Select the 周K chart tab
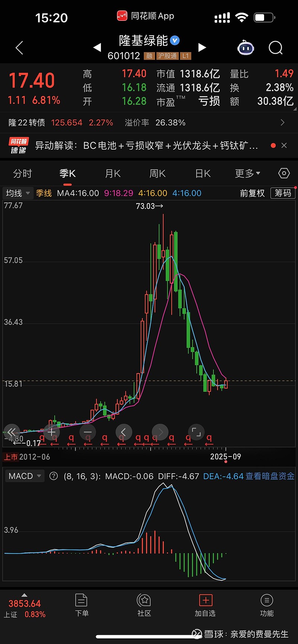The height and width of the screenshot is (644, 298). click(158, 173)
